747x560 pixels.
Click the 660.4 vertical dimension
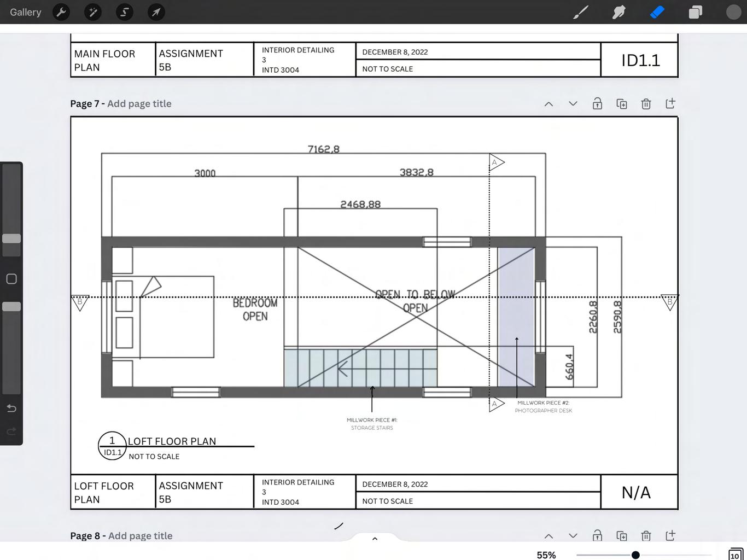(x=569, y=366)
